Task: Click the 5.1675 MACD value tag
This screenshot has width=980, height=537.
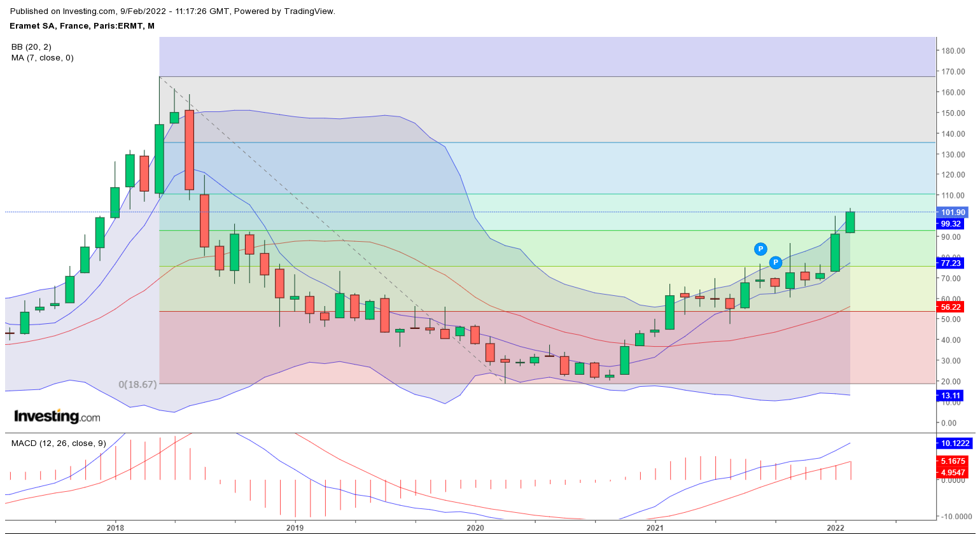Action: coord(953,461)
